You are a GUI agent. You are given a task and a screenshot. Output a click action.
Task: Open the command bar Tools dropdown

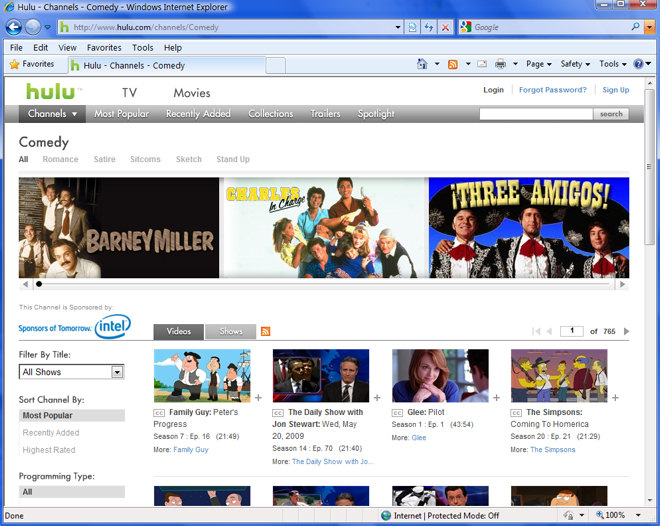pyautogui.click(x=613, y=64)
